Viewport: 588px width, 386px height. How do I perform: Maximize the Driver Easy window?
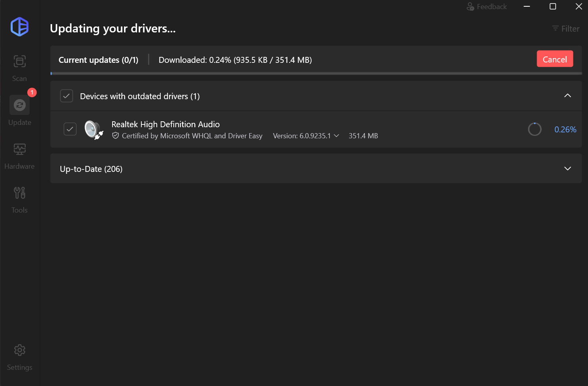(553, 7)
